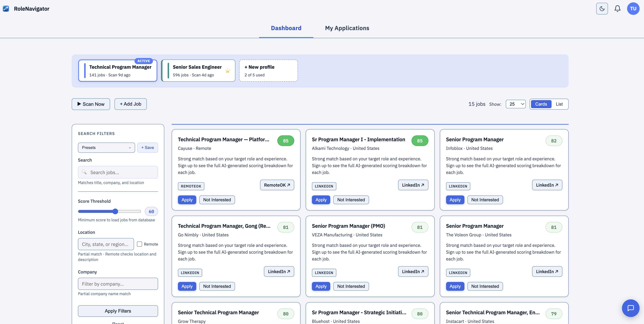The width and height of the screenshot is (644, 324).
Task: Start a scan with Scan Now
Action: [91, 104]
